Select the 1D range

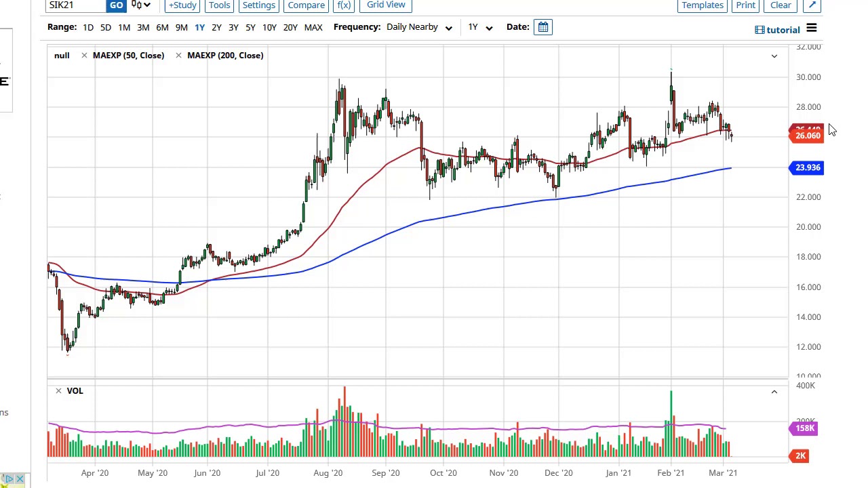(x=88, y=27)
